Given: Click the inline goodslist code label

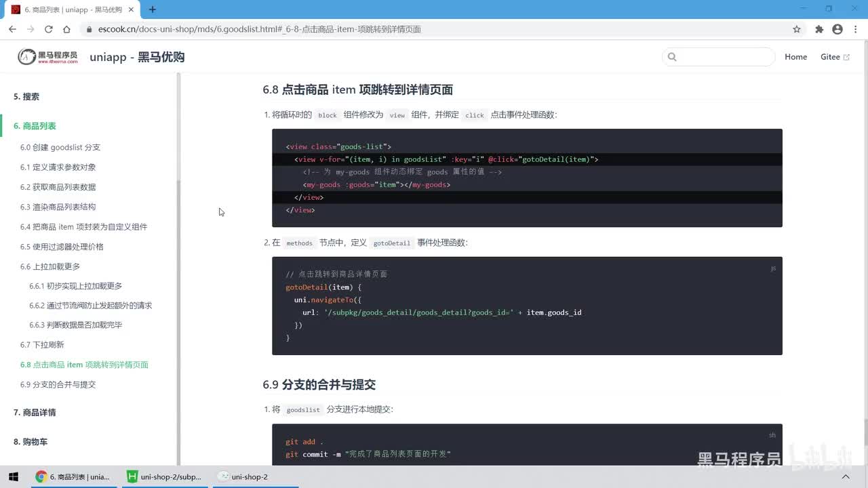Looking at the screenshot, I should tap(303, 409).
